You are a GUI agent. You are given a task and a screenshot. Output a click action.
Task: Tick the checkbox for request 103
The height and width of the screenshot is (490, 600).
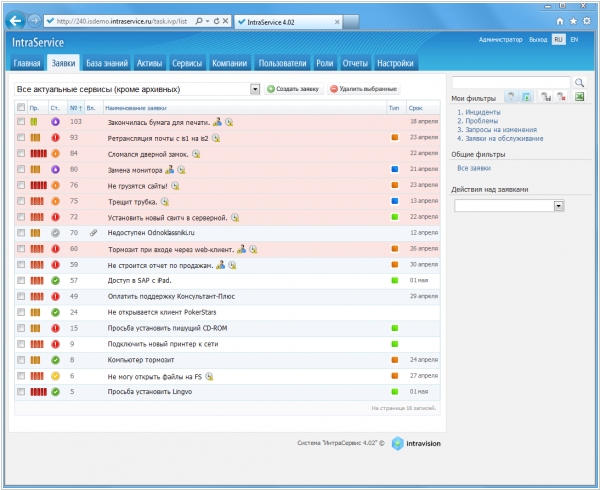pyautogui.click(x=20, y=121)
